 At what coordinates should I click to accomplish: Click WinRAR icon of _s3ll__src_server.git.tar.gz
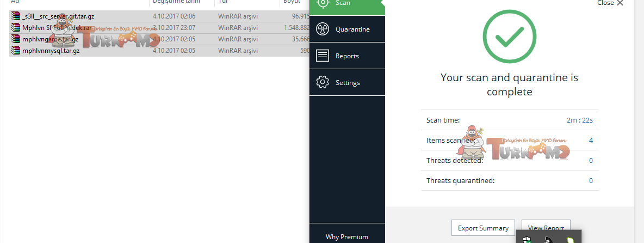(16, 16)
